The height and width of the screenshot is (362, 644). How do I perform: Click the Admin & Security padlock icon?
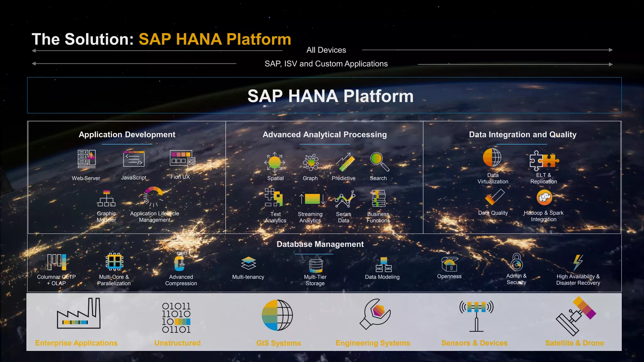tap(517, 262)
